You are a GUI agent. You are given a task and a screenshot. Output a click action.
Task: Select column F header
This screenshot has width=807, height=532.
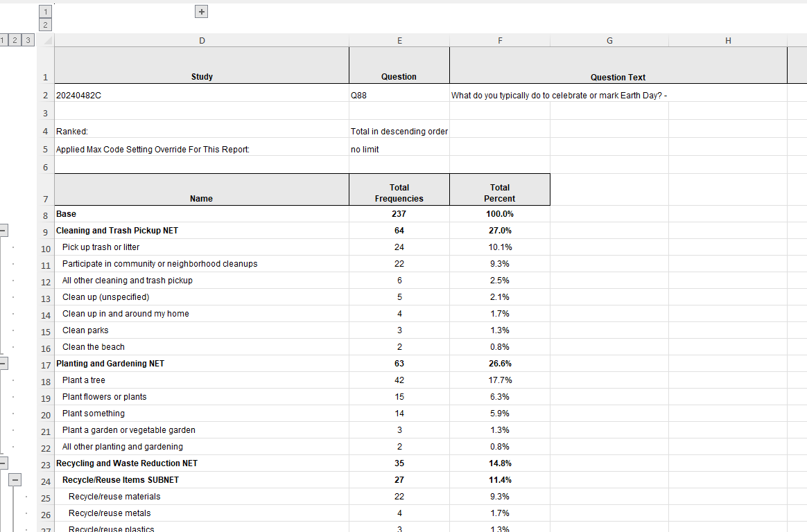click(500, 41)
